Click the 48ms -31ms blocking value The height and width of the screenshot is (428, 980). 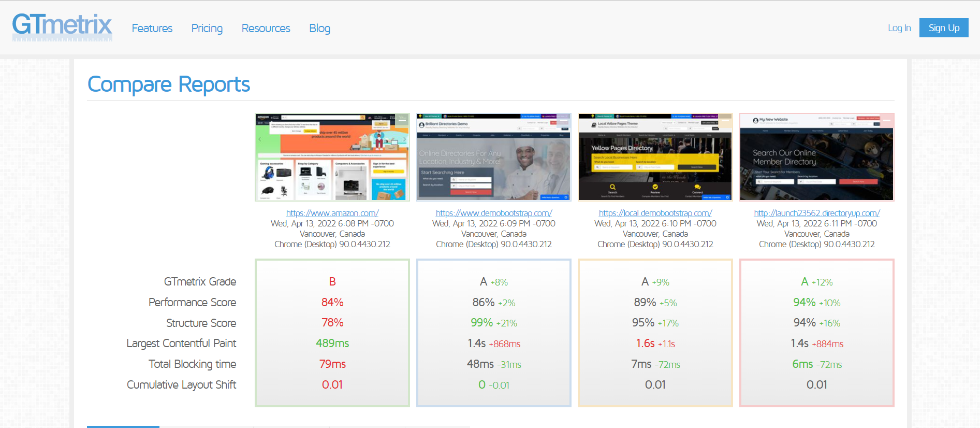coord(494,364)
